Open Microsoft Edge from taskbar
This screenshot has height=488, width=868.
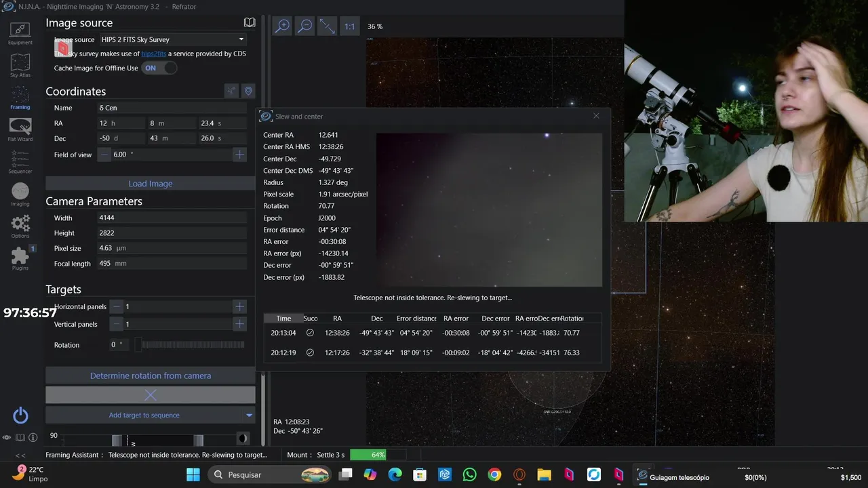coord(395,475)
